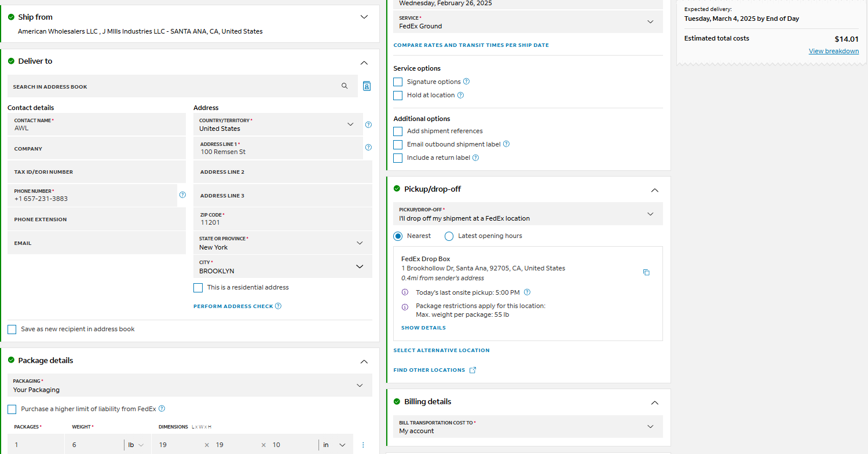Open the package row more-options menu
This screenshot has height=454, width=868.
click(x=363, y=445)
